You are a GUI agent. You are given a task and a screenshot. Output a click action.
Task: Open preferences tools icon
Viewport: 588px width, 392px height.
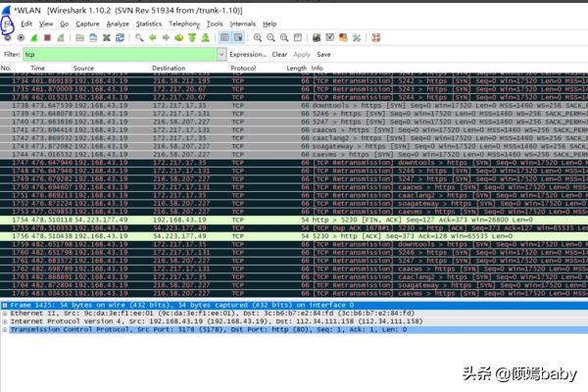[357, 37]
